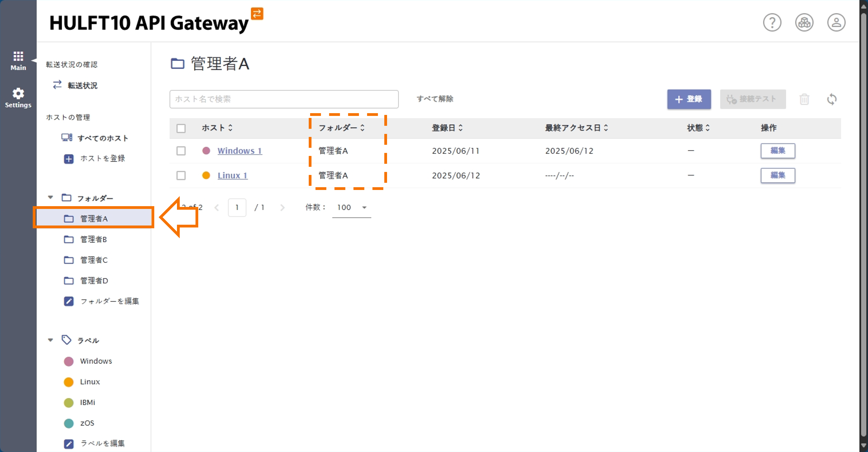Open the 件数 100 dropdown
Screen dimensions: 868x452
[351, 208]
